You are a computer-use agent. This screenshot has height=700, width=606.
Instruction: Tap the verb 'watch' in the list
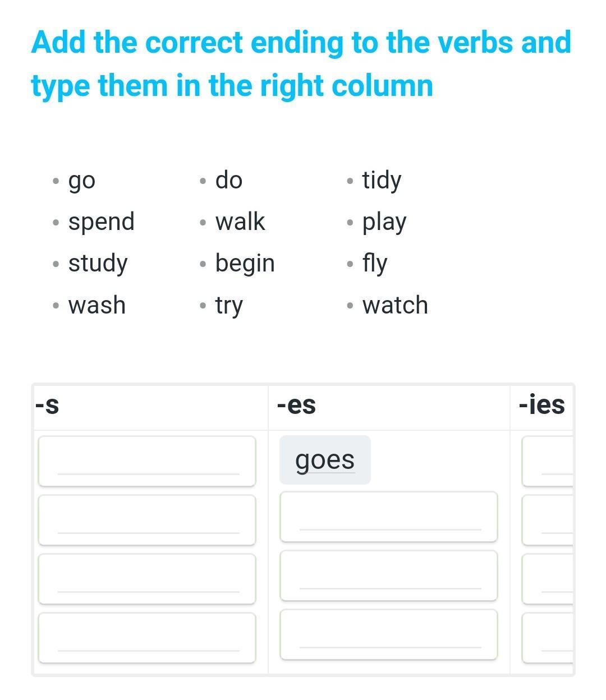(395, 305)
